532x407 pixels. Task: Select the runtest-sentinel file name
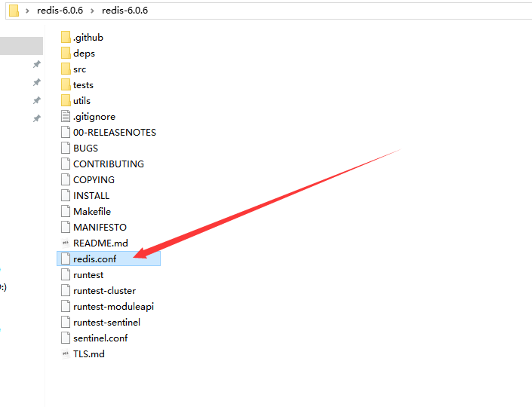[107, 323]
